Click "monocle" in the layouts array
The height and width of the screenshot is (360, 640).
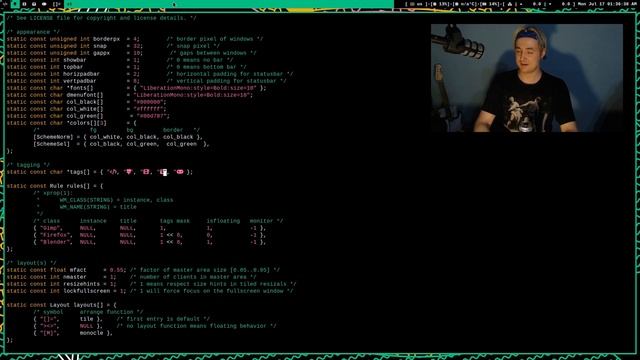pyautogui.click(x=91, y=333)
